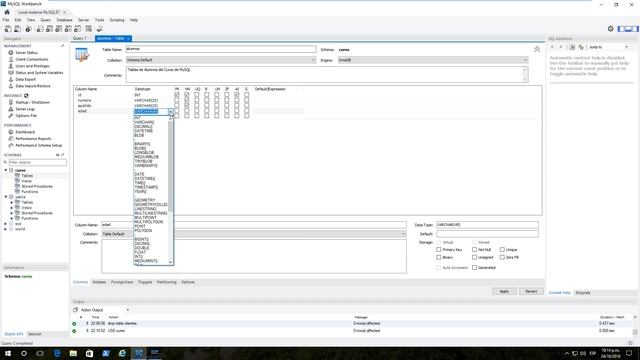Screen dimensions: 640x360
Task: Switch to Snippets tab in SQL Additions
Action: click(x=582, y=293)
